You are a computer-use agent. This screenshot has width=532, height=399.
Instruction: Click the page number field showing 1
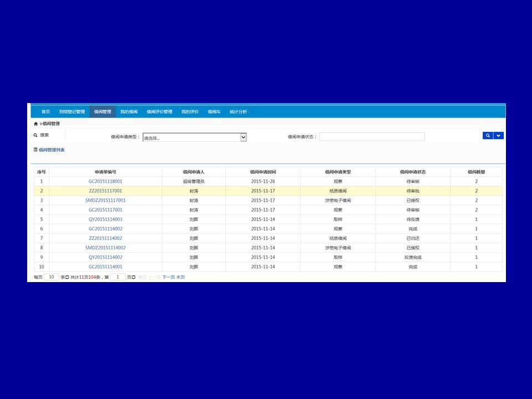tap(117, 277)
